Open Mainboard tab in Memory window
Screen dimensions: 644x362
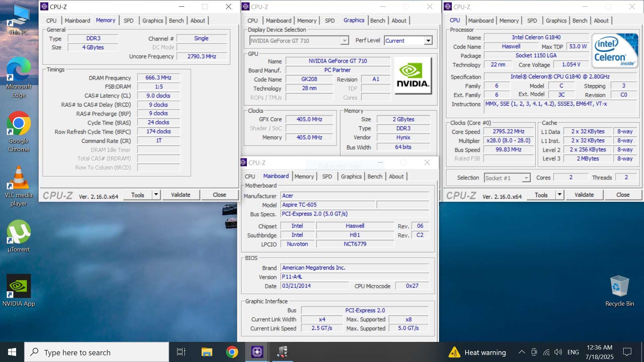pyautogui.click(x=77, y=20)
